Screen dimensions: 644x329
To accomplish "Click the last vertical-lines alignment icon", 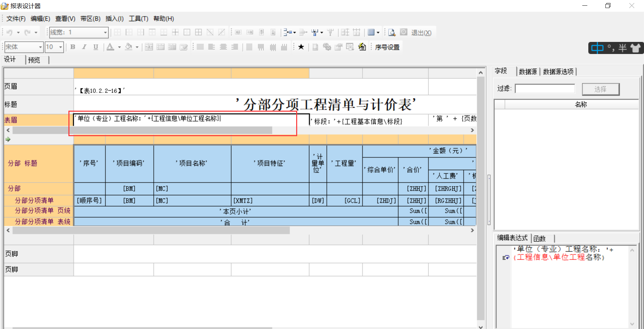I will 284,47.
